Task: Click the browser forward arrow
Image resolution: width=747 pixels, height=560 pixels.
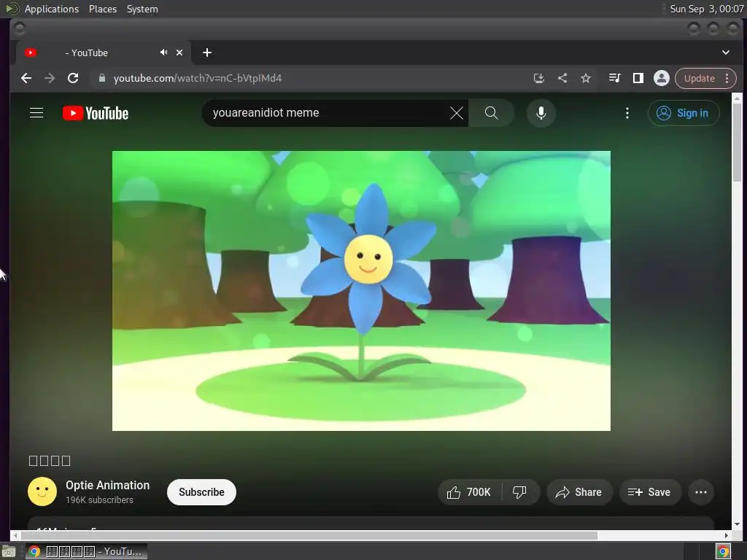Action: pyautogui.click(x=50, y=78)
